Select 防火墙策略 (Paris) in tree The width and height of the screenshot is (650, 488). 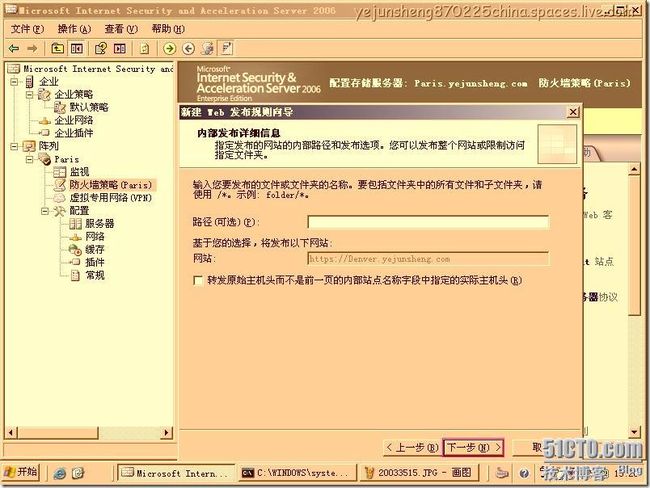110,185
